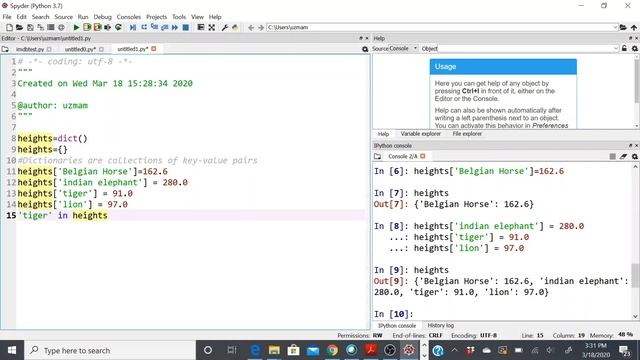
Task: Open the Consoles menu
Action: click(129, 17)
